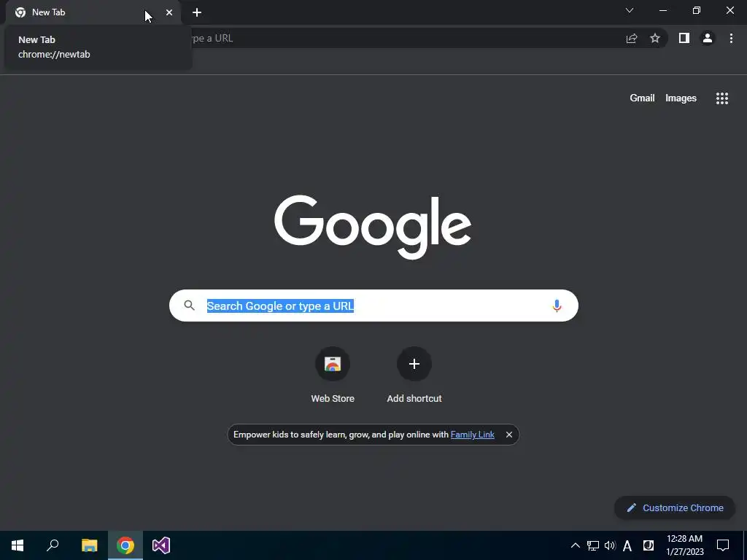This screenshot has width=747, height=560.
Task: Restore down the Chrome window
Action: tap(697, 10)
